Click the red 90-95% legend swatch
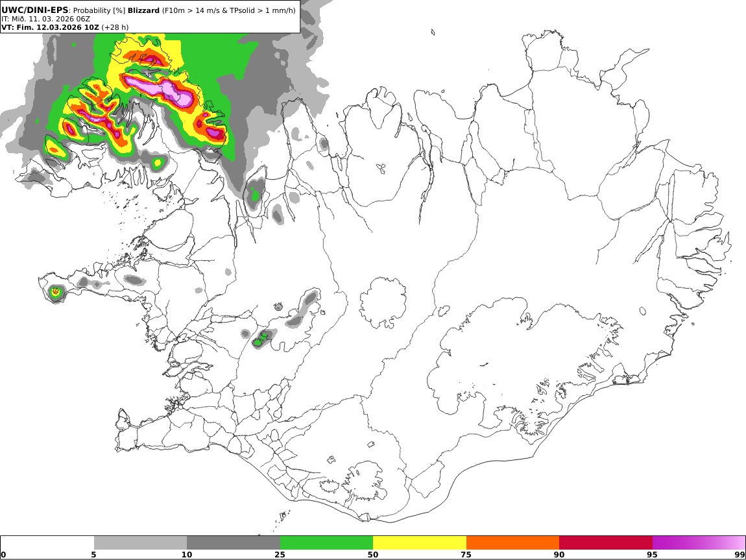The height and width of the screenshot is (560, 746). pos(606,543)
